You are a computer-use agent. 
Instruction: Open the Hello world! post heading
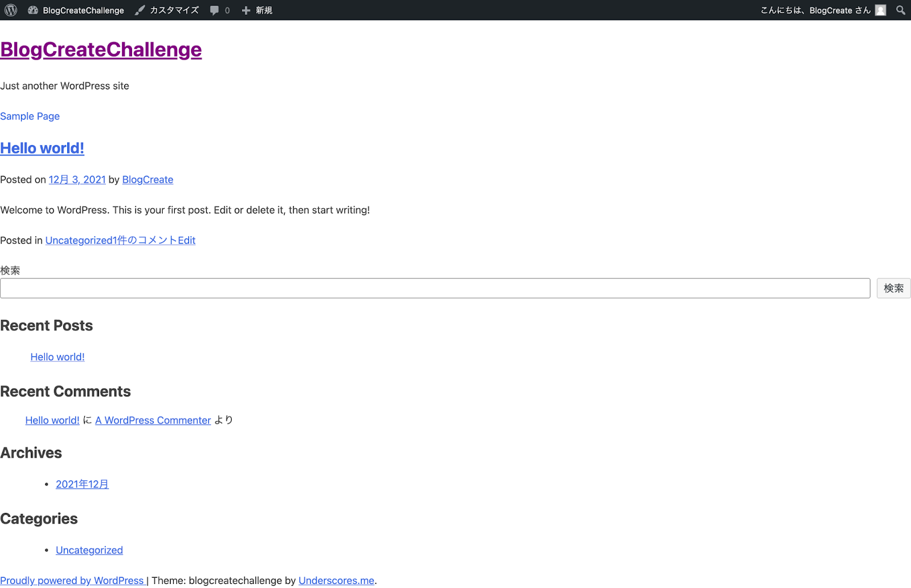(x=42, y=148)
